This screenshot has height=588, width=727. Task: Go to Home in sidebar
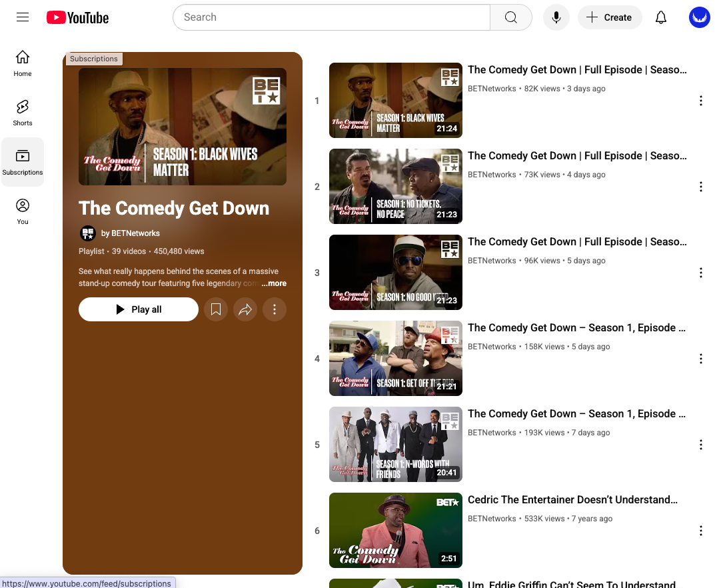pyautogui.click(x=22, y=63)
